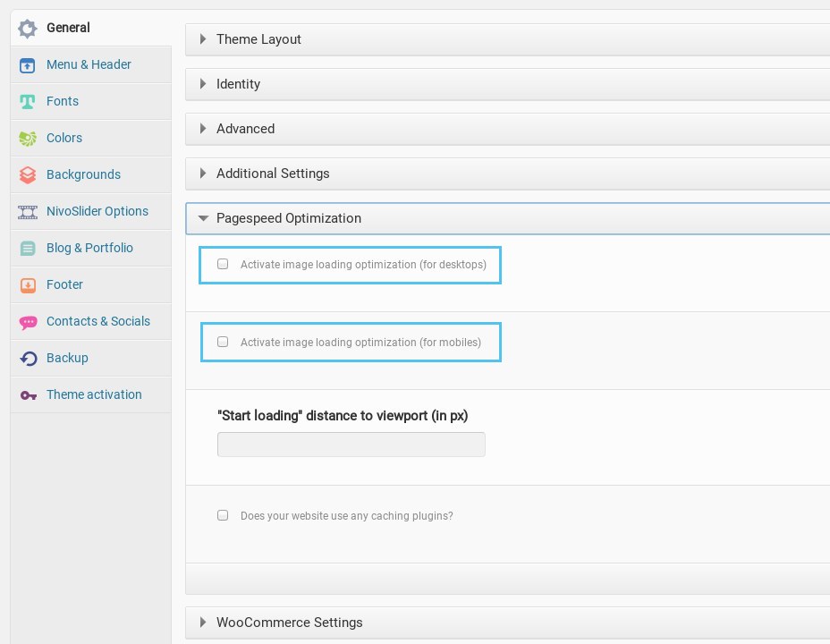
Task: Click the General gear icon
Action: 28,29
